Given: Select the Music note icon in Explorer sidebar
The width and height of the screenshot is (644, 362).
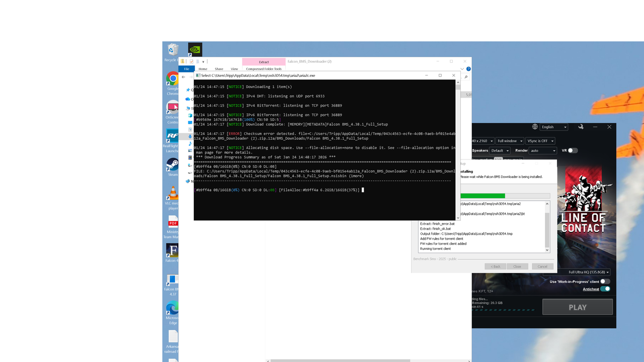Looking at the screenshot, I should coord(190,144).
